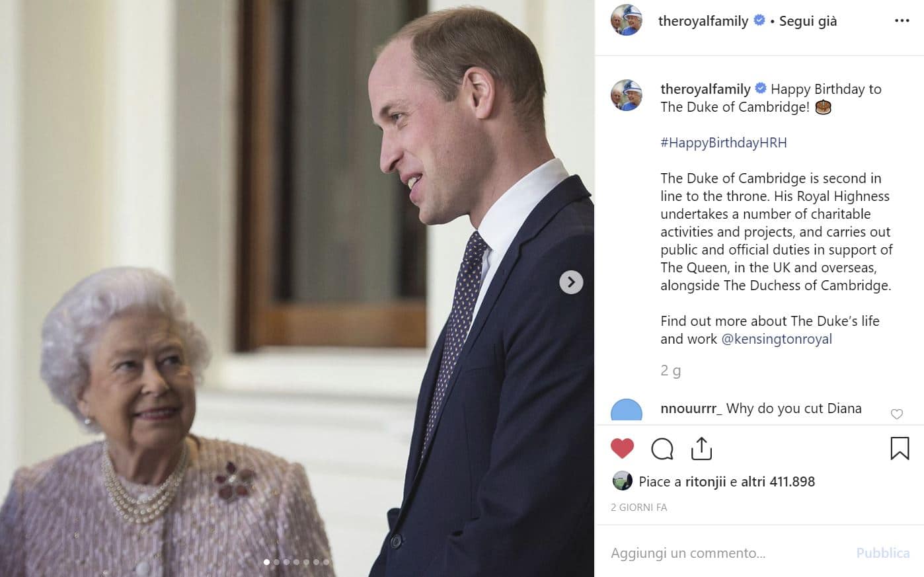
Task: Click the verified badge next to header username
Action: [759, 20]
